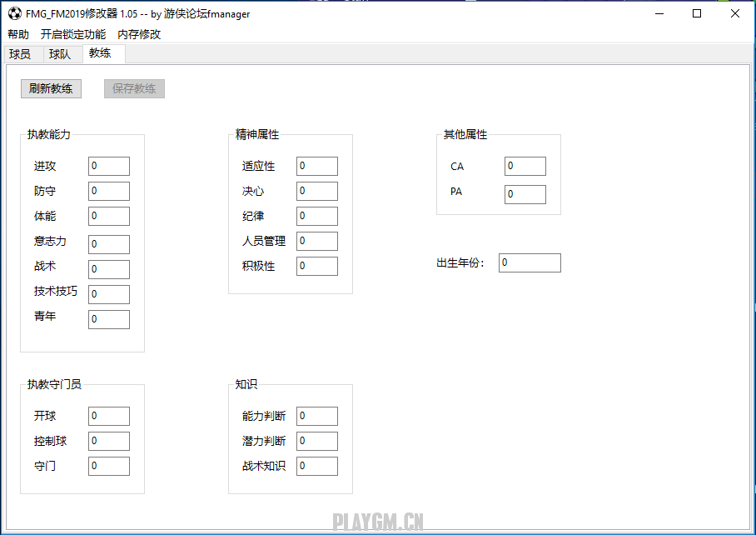Open the 内存修改 menu

139,34
